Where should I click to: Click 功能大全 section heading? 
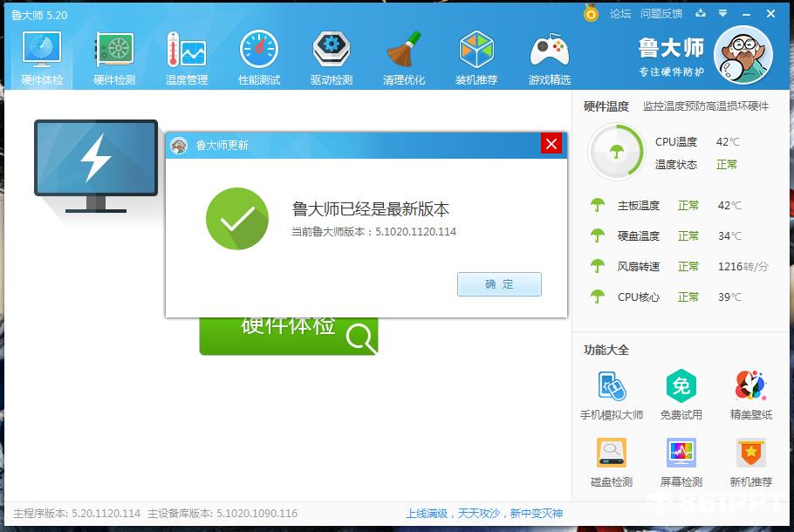(606, 350)
